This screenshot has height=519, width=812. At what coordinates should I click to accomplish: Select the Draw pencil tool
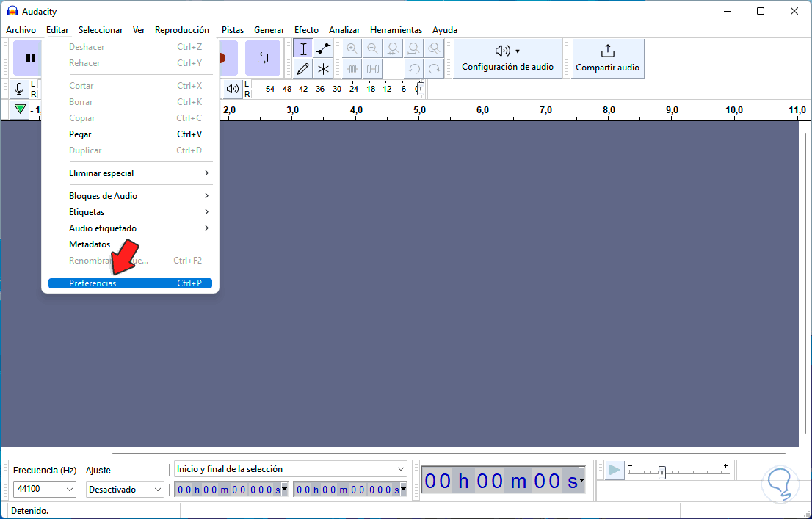[303, 68]
